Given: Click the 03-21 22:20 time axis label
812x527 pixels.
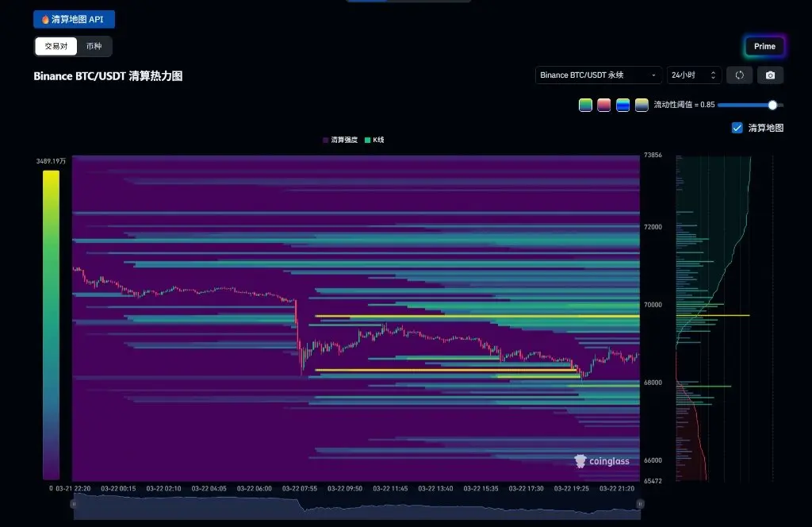Looking at the screenshot, I should coord(73,489).
